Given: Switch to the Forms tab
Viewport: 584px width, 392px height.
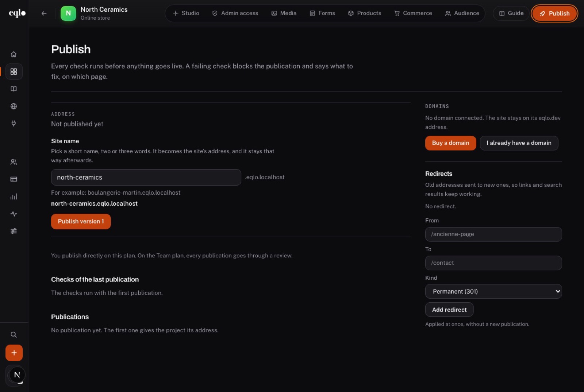Looking at the screenshot, I should (x=322, y=13).
